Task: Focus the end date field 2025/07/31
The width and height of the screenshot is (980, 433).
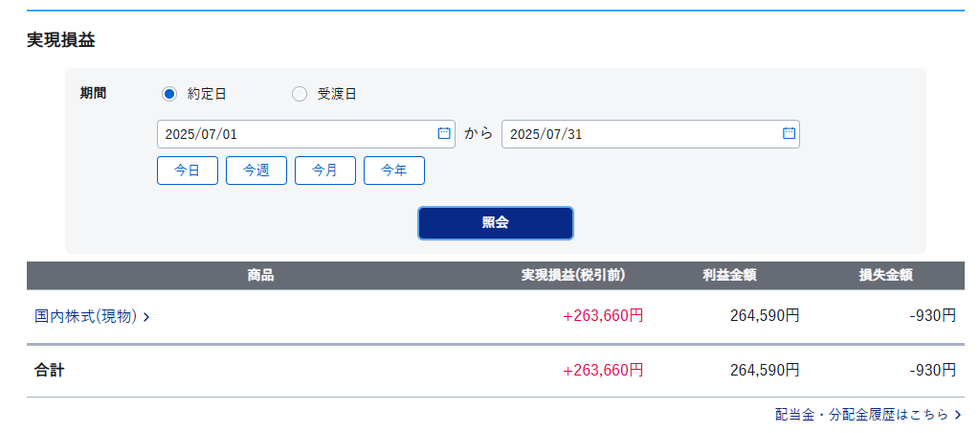Action: pos(651,134)
